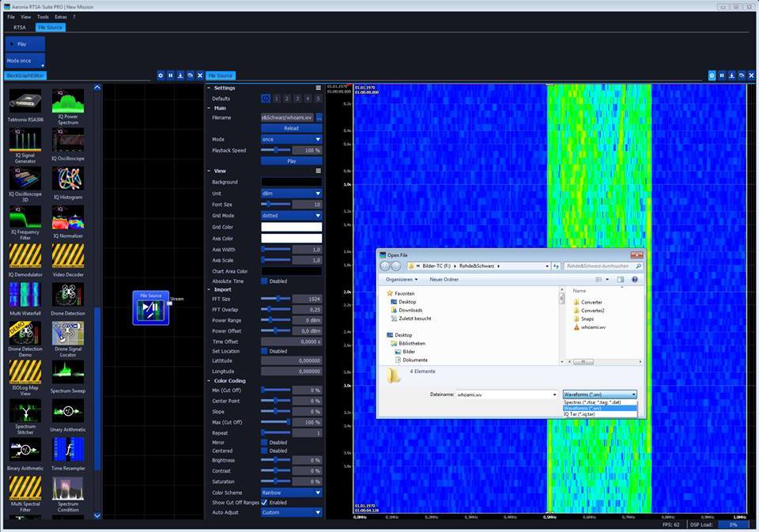Select Downloads in the Favoriten tree

[x=406, y=311]
